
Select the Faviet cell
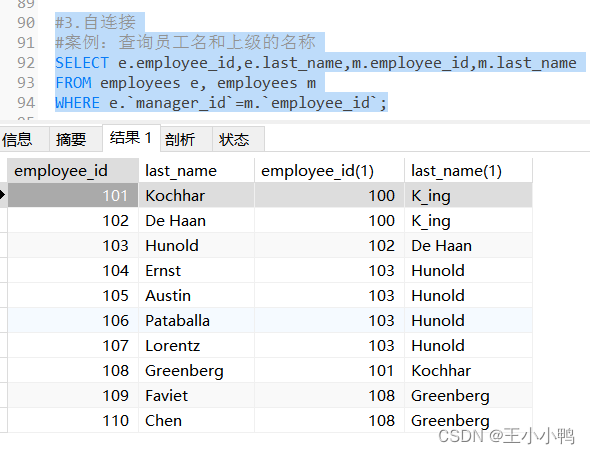coord(196,396)
